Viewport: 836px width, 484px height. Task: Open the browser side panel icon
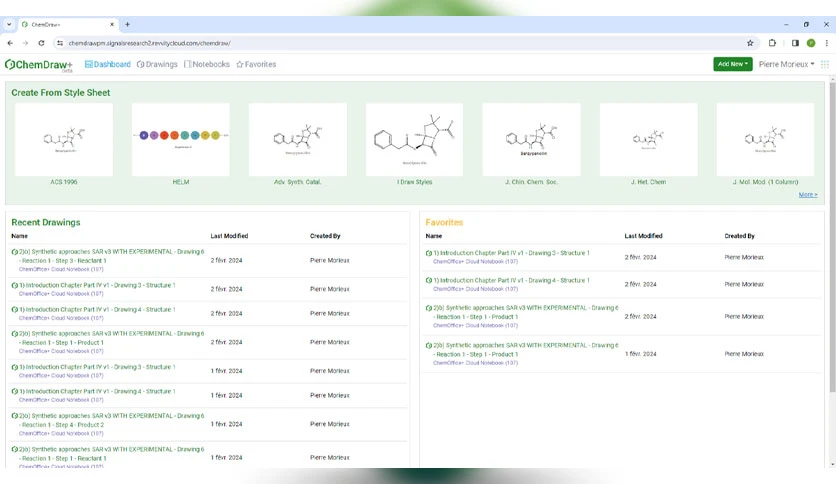795,43
